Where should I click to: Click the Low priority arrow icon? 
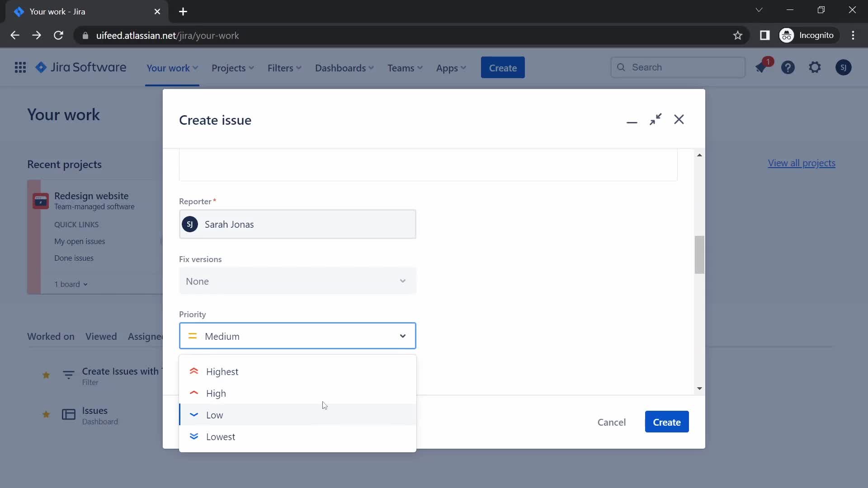coord(193,415)
